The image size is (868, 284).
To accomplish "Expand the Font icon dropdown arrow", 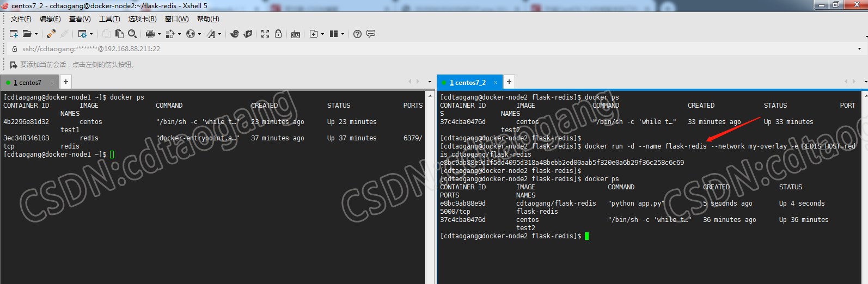I will (220, 34).
